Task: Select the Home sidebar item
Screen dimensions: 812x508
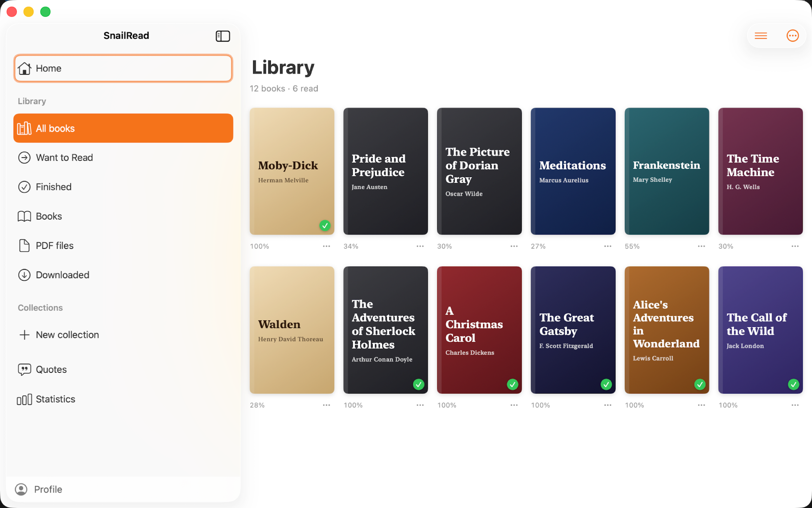Action: point(123,68)
